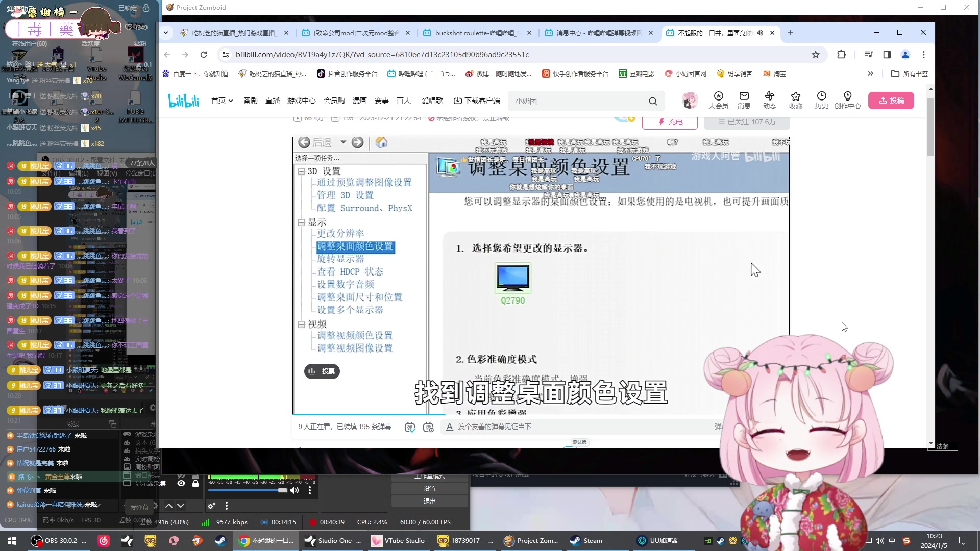Switch to 吃桃芝的猫直播 browser tab
The height and width of the screenshot is (551, 980).
point(234,33)
